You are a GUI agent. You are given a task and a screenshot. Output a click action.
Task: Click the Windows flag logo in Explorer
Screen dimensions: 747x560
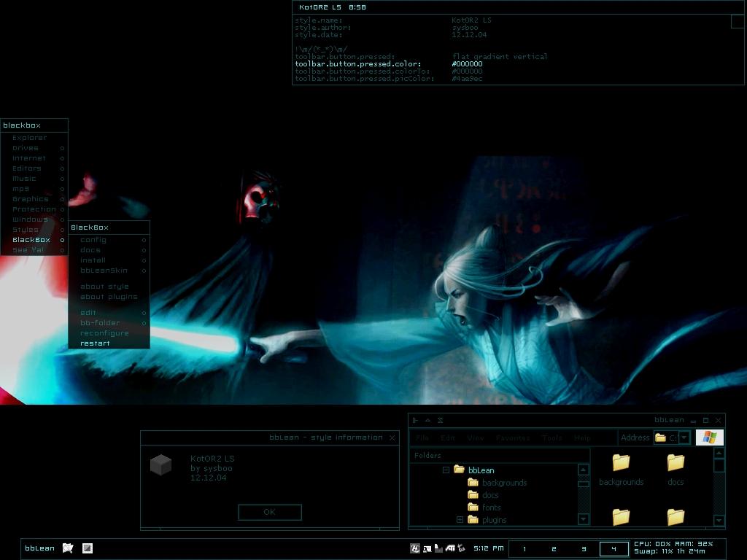pyautogui.click(x=709, y=437)
